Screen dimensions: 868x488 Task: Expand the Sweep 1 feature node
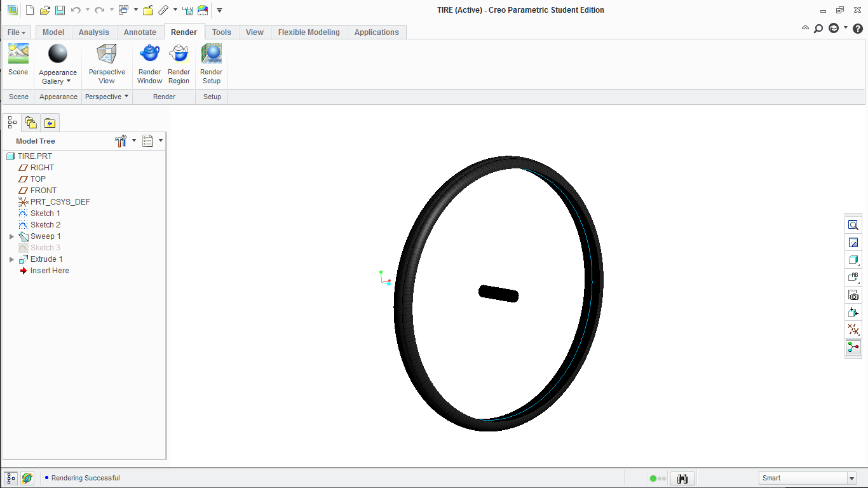tap(11, 236)
